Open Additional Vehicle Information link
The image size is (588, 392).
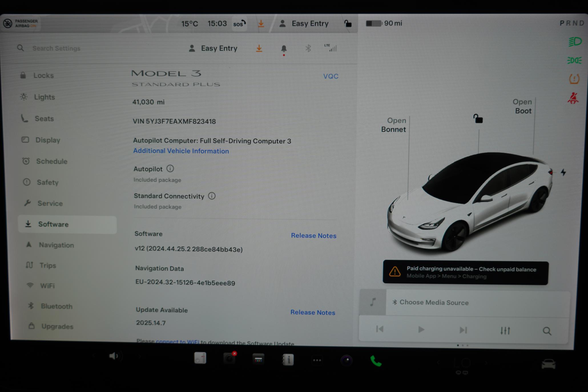(181, 151)
